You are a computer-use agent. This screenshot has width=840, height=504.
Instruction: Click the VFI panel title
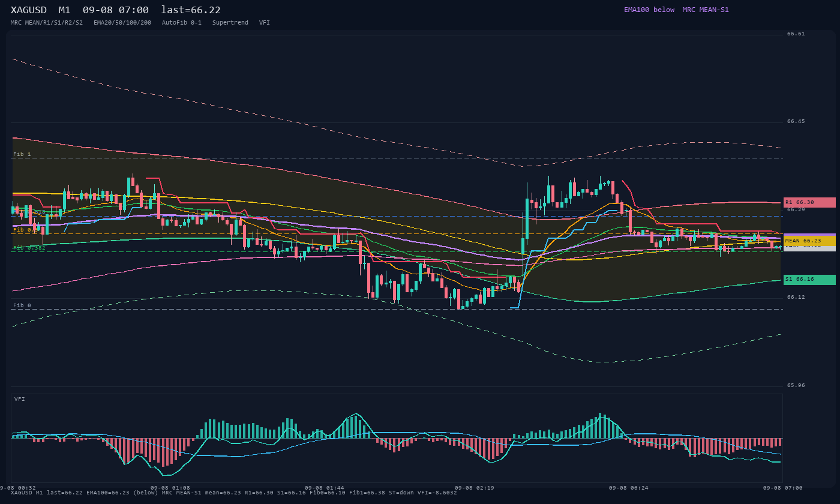tap(20, 399)
